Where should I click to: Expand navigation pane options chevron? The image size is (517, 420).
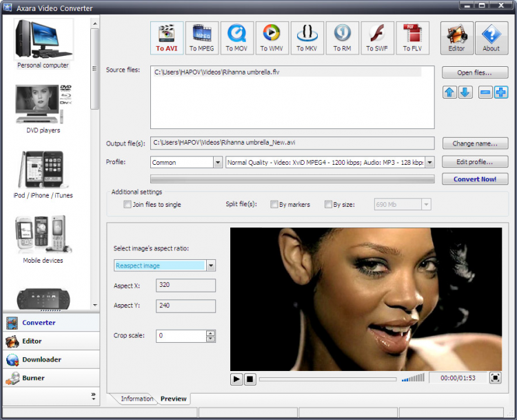click(x=93, y=397)
